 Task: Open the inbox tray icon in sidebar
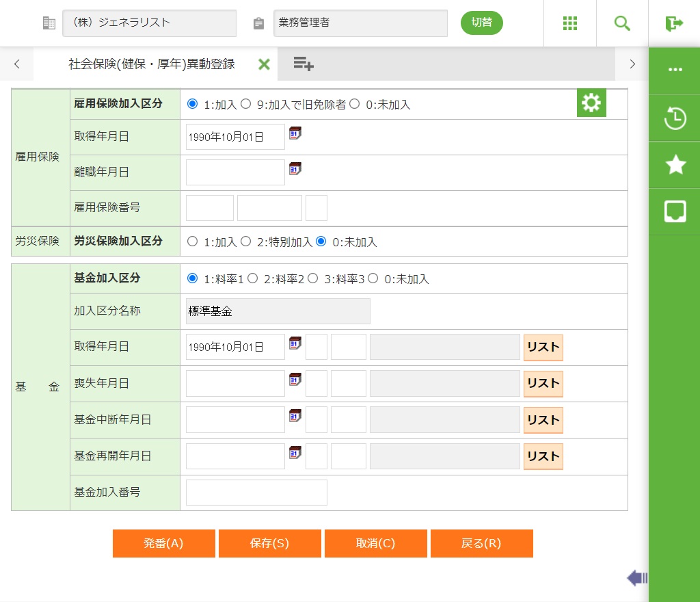(675, 211)
